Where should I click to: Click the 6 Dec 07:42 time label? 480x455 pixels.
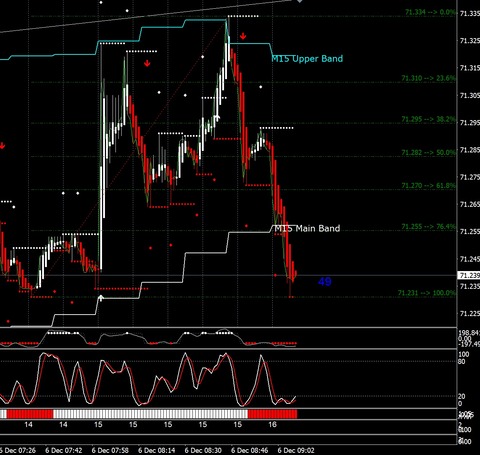point(64,450)
